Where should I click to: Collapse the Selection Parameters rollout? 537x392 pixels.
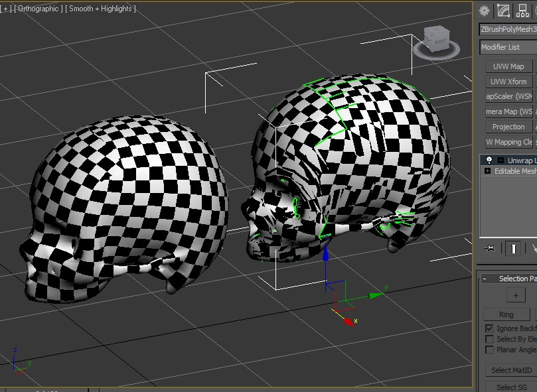484,279
